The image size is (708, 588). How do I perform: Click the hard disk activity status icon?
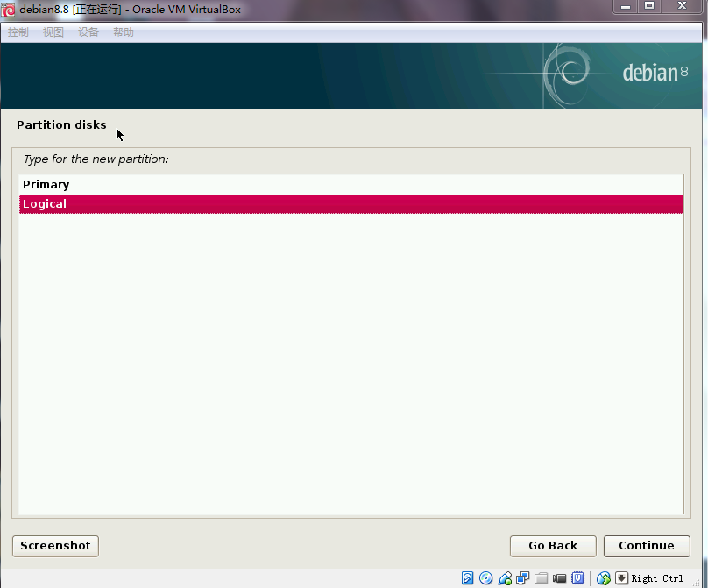click(x=468, y=578)
